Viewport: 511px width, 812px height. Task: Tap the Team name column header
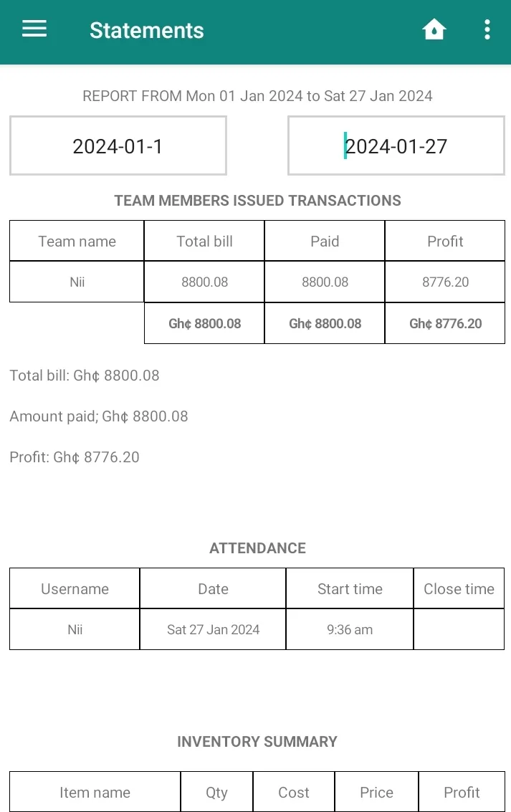77,241
